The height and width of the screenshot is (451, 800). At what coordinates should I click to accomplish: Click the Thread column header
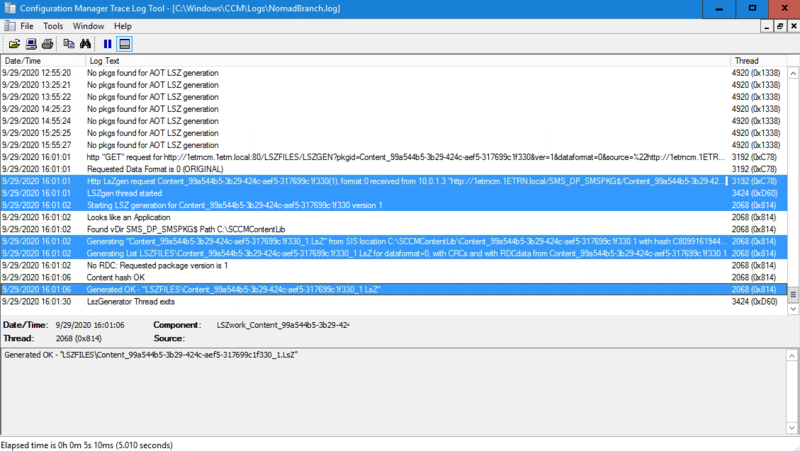tap(758, 61)
